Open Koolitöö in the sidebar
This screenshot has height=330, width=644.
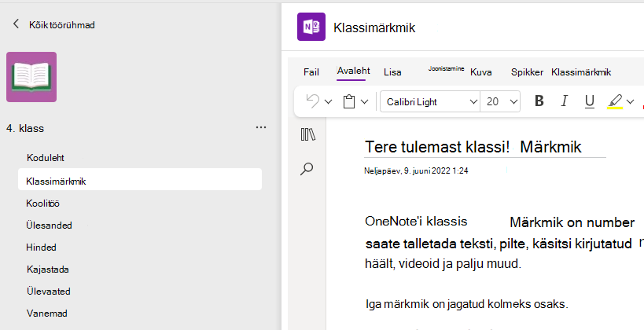click(42, 203)
